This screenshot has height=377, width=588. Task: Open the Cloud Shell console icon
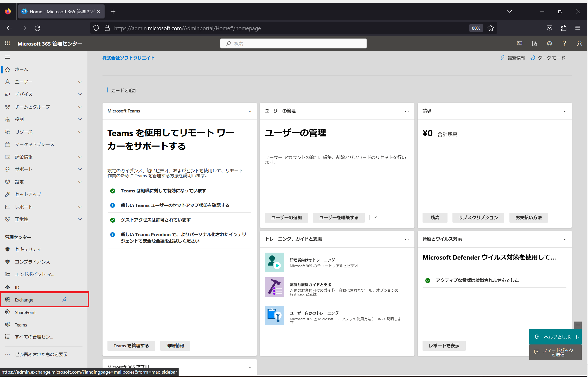click(520, 43)
